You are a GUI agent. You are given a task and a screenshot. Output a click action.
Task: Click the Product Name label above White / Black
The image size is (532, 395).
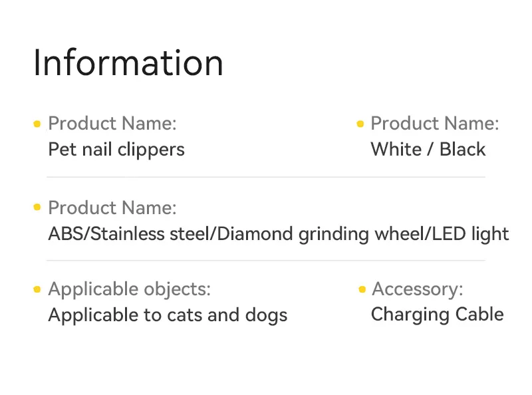(434, 124)
